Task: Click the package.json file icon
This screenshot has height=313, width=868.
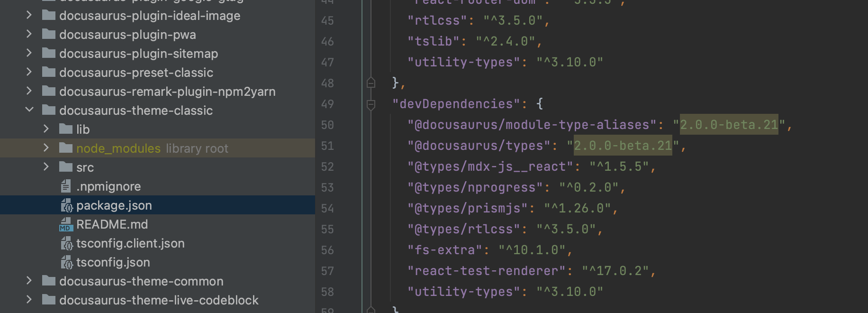Action: click(x=66, y=205)
